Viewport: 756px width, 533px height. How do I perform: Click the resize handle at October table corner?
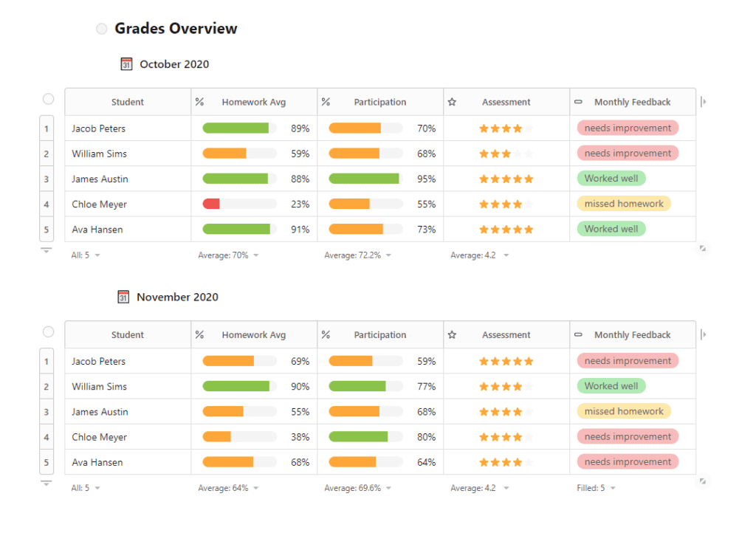[702, 249]
